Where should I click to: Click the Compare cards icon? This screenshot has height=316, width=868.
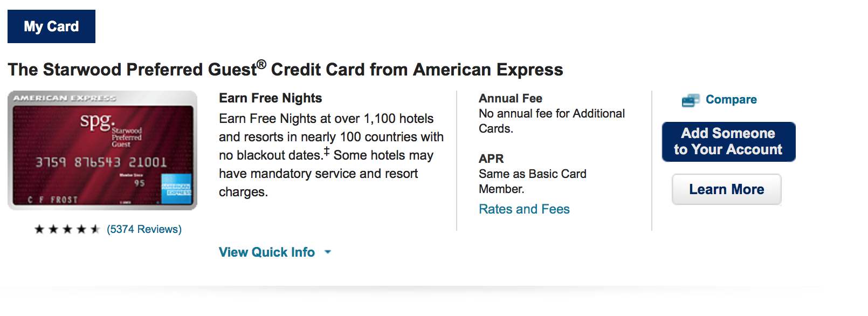coord(691,100)
